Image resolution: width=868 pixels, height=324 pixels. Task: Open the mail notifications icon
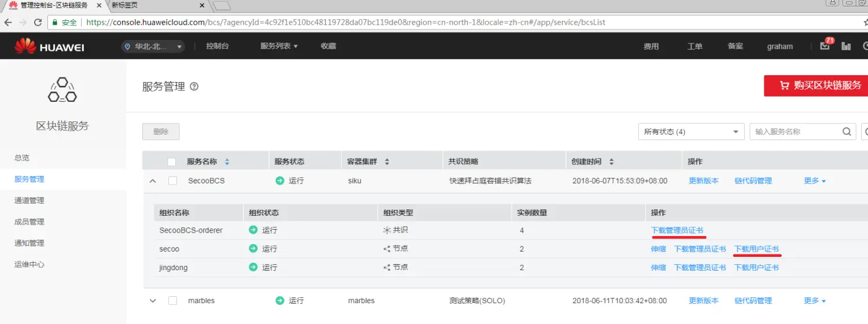tap(825, 46)
